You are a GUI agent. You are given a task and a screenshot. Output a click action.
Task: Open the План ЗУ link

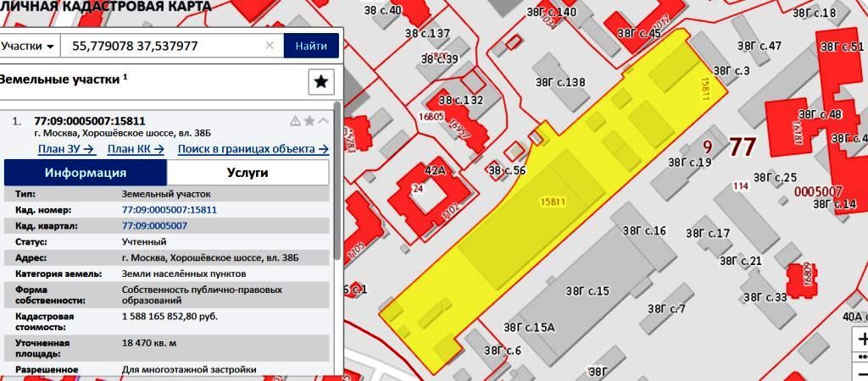click(x=65, y=150)
